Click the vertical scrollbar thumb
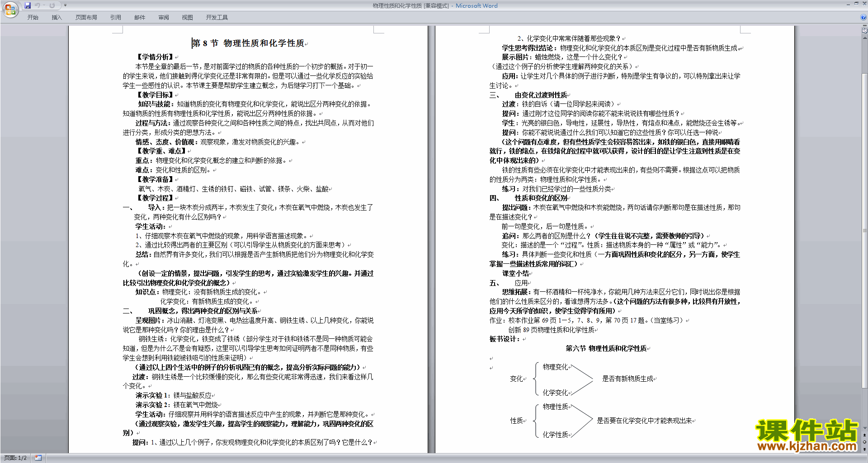Viewport: 868px width, 463px height. point(865,230)
